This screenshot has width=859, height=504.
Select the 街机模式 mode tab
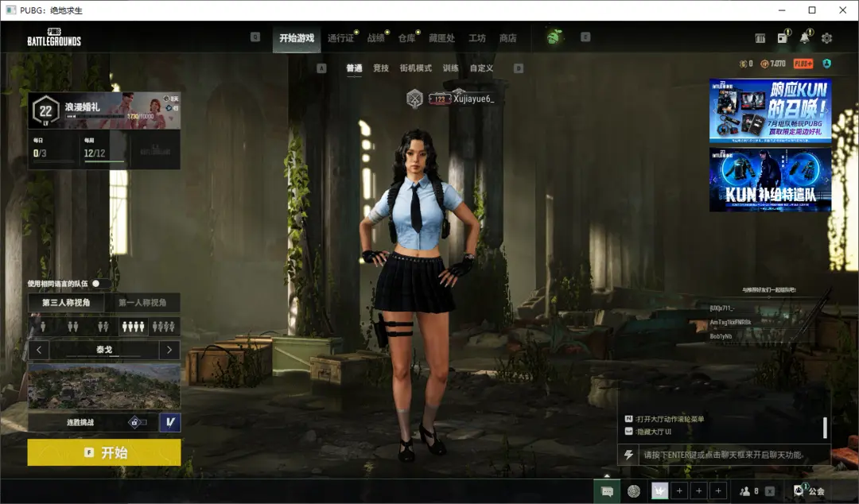[x=415, y=68]
